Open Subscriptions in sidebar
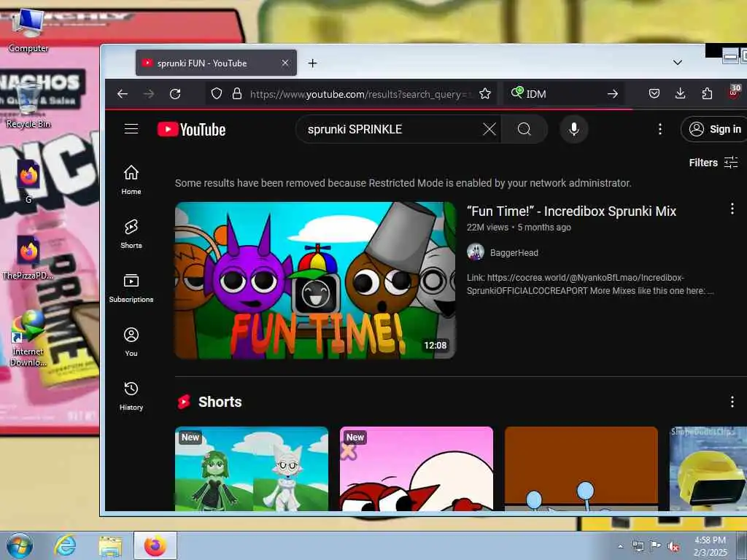Screen dimensions: 747x560 pyautogui.click(x=131, y=287)
